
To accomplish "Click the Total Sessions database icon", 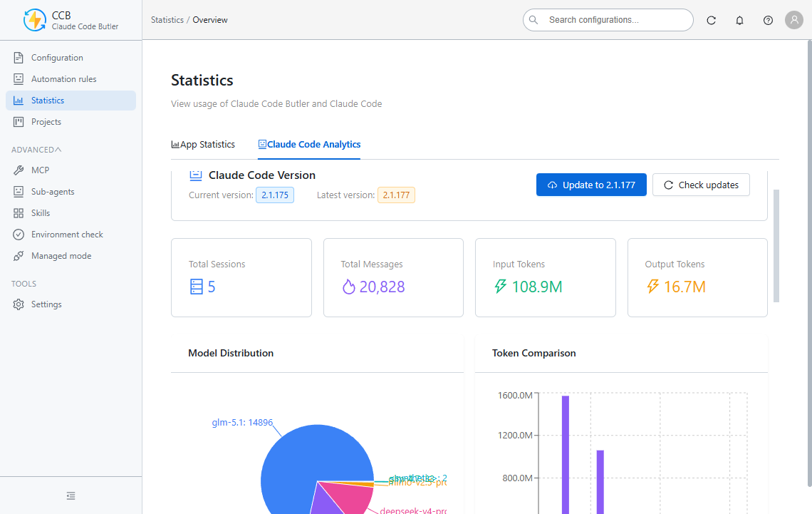I will coord(197,287).
